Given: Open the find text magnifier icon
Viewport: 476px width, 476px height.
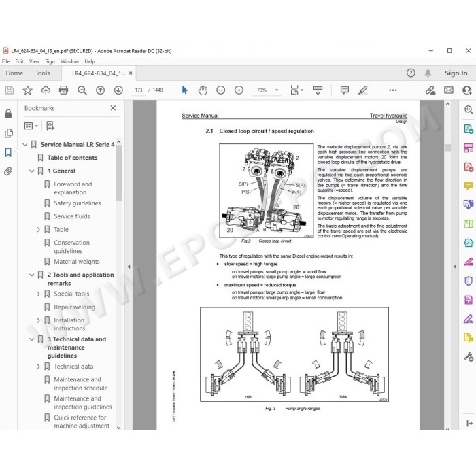Looking at the screenshot, I should coord(82,90).
